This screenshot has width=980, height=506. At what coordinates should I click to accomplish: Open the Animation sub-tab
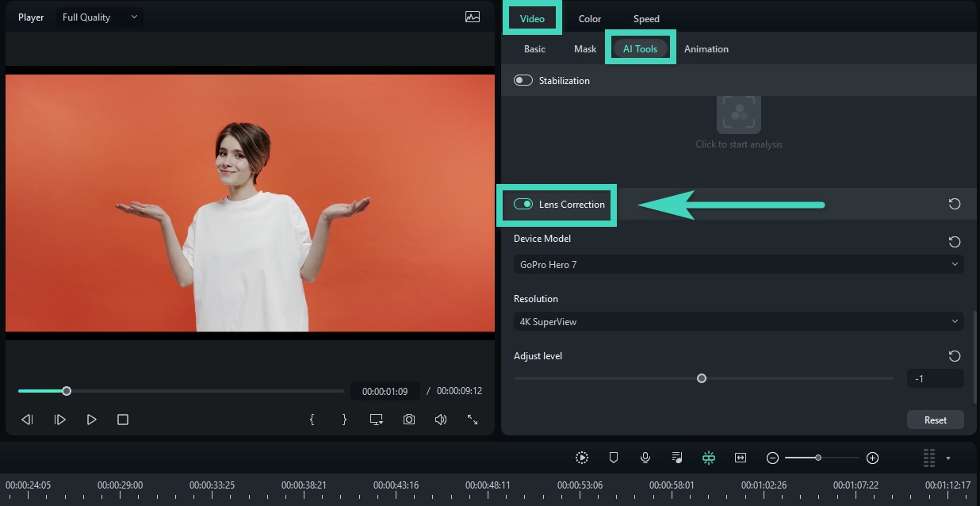click(706, 49)
